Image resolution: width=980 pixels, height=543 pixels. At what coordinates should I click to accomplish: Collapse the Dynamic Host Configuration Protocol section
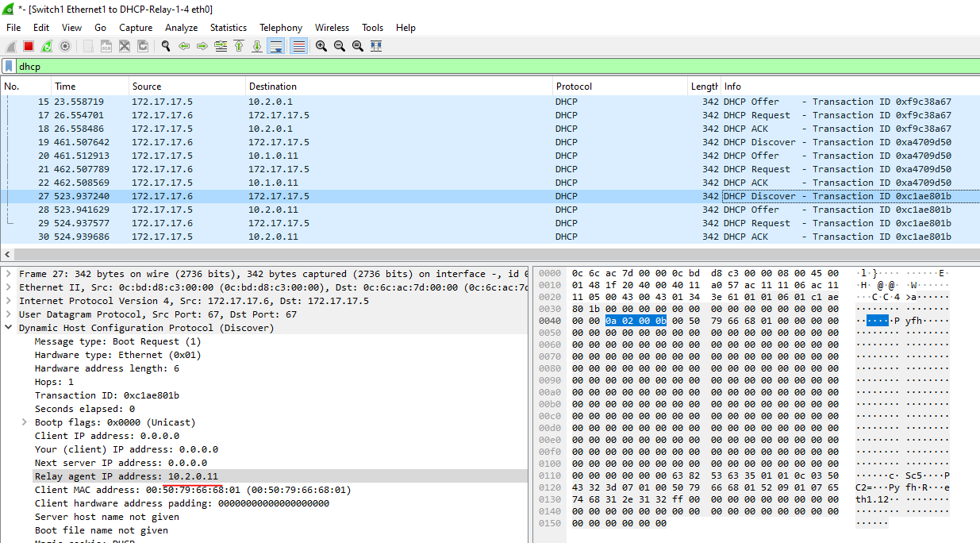(x=9, y=328)
